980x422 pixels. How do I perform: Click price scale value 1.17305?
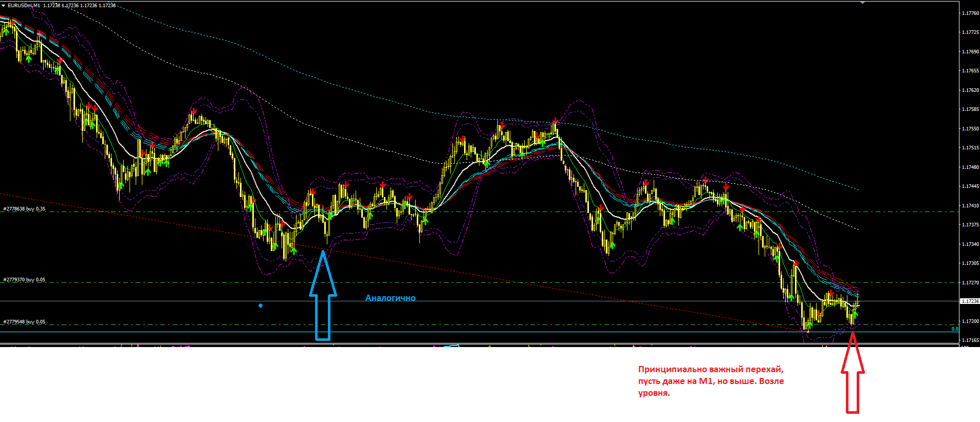click(x=970, y=263)
